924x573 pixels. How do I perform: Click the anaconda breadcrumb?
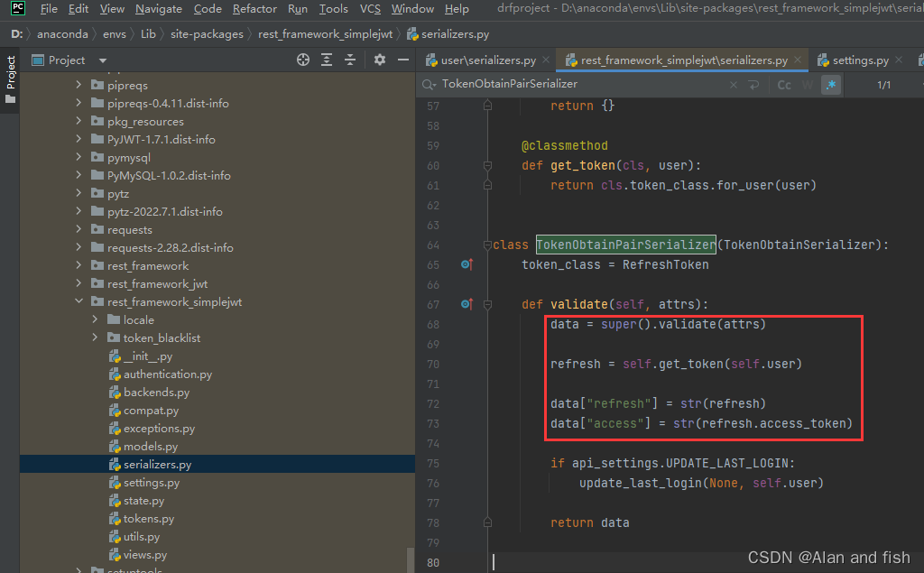click(x=62, y=34)
